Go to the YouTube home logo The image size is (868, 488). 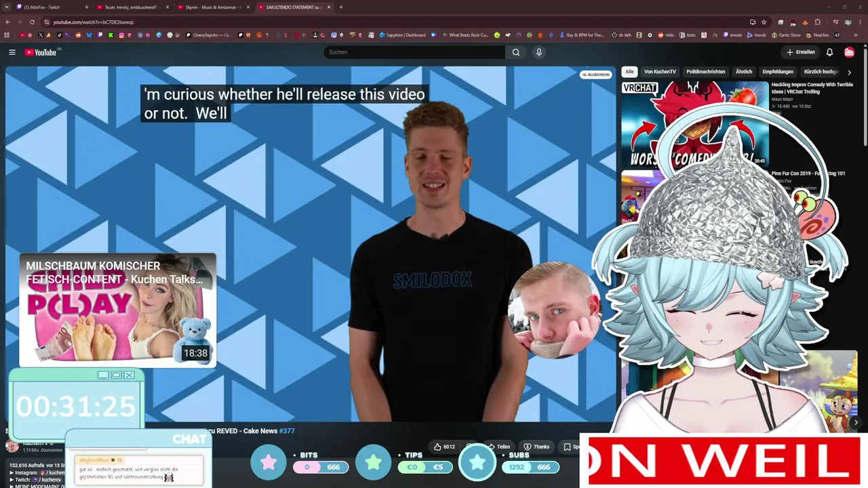[x=41, y=52]
